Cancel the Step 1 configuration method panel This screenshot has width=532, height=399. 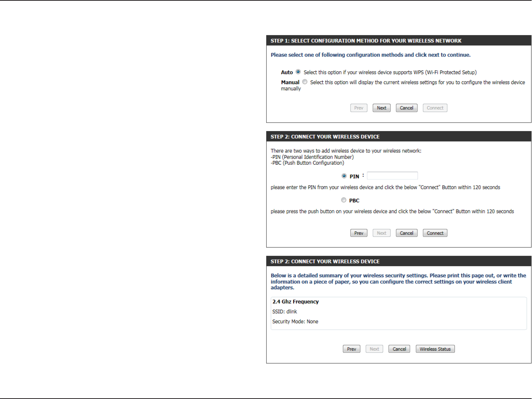point(407,108)
